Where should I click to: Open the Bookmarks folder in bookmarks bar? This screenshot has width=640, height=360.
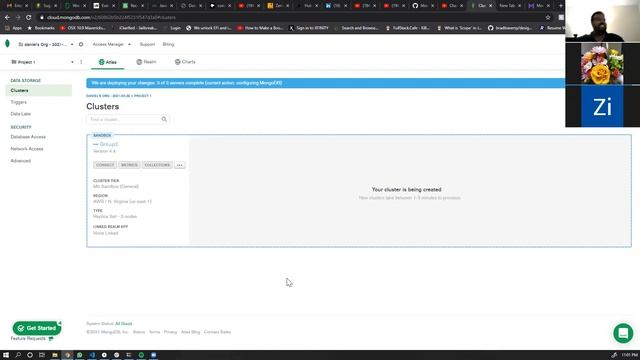click(41, 28)
